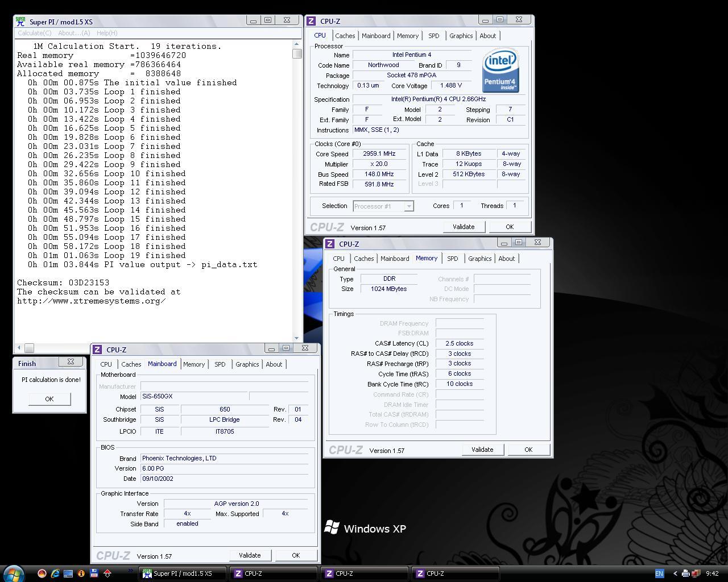The image size is (728, 582).
Task: Open the Calculate(C) menu in Super PI
Action: click(34, 33)
